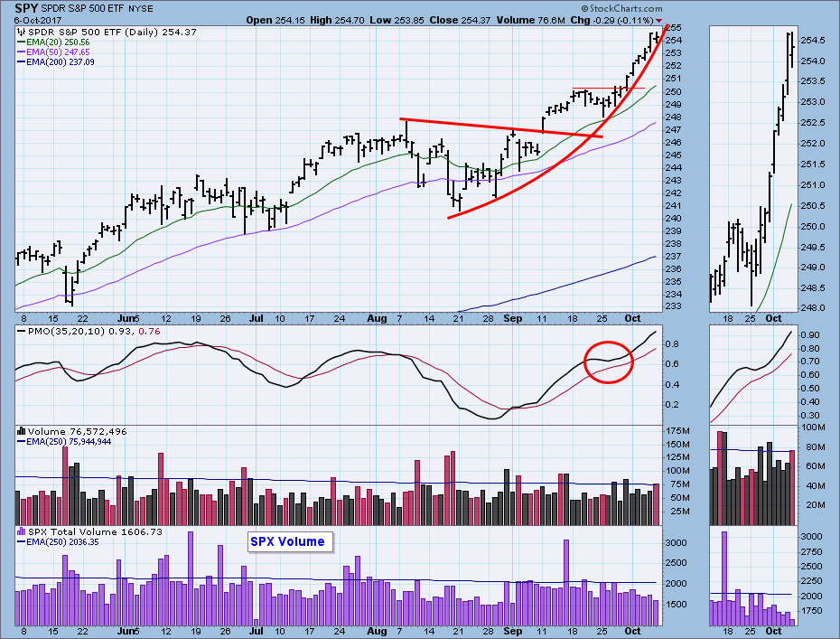Screen dimensions: 840x639
Task: Click the 175M volume axis label
Action: [677, 431]
